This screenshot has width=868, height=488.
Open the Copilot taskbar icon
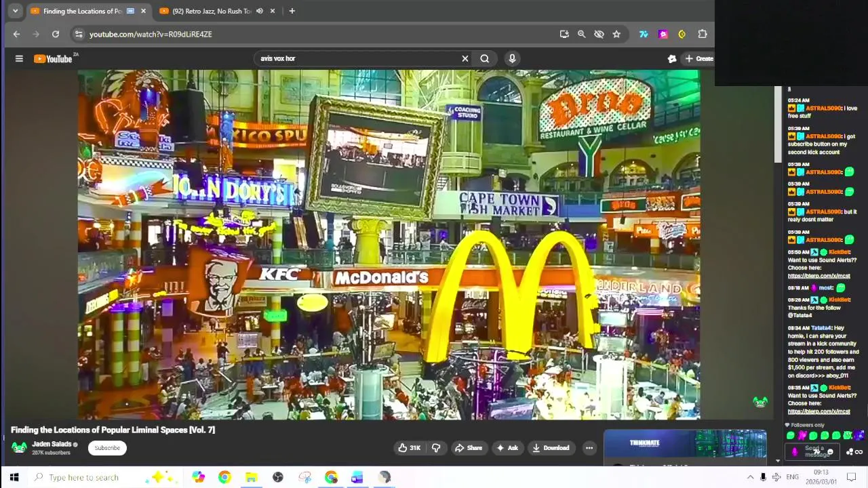click(x=198, y=477)
